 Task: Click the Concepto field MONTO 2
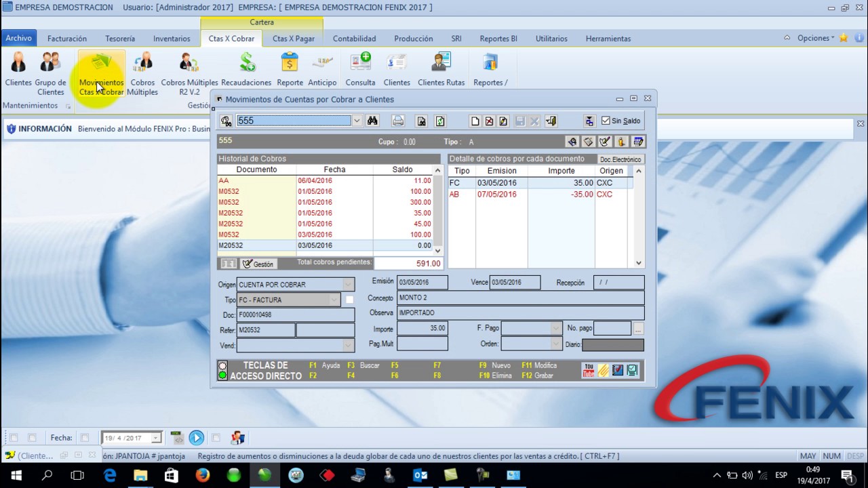[x=520, y=298]
